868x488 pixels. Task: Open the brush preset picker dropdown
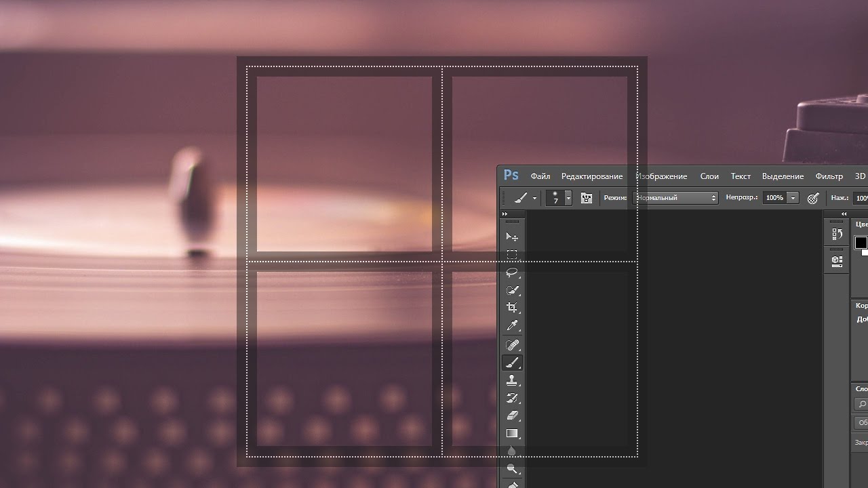click(568, 199)
